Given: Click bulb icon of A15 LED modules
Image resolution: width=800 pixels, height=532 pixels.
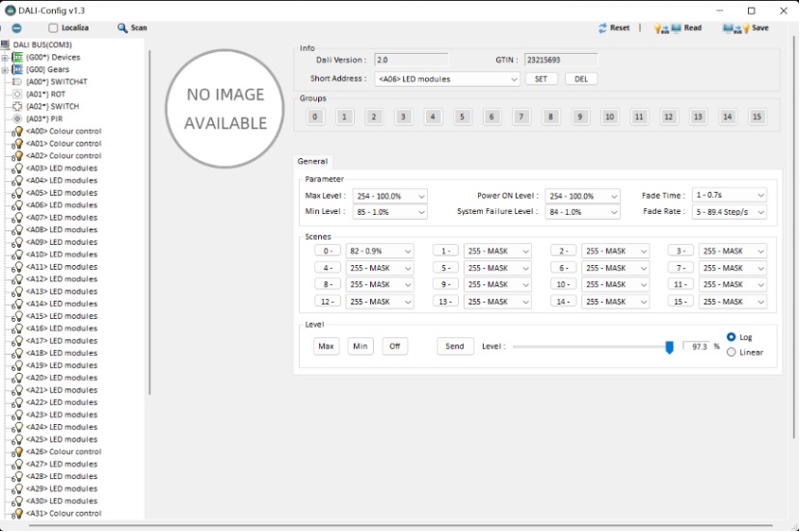Looking at the screenshot, I should [18, 316].
